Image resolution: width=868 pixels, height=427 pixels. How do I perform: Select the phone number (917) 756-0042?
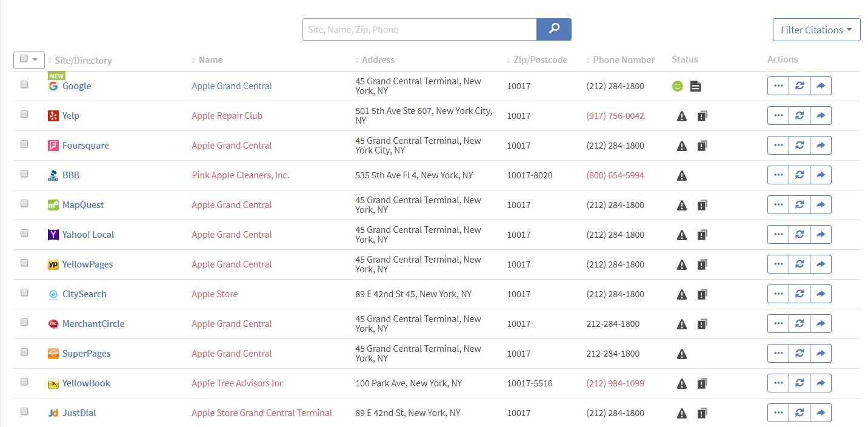[x=615, y=116]
